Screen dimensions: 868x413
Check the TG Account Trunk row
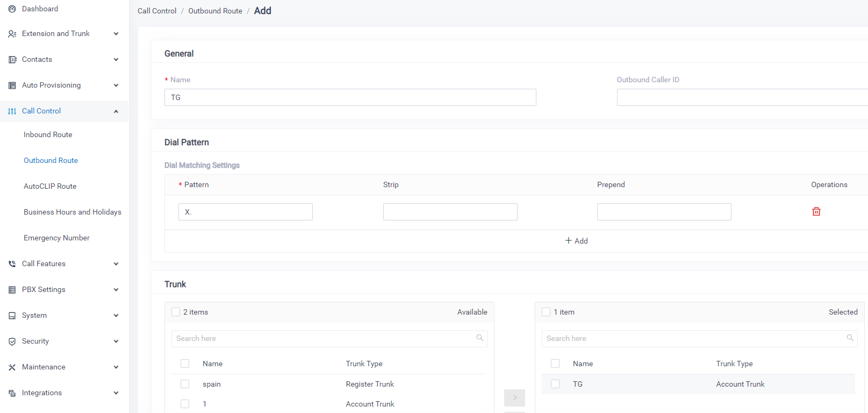555,384
